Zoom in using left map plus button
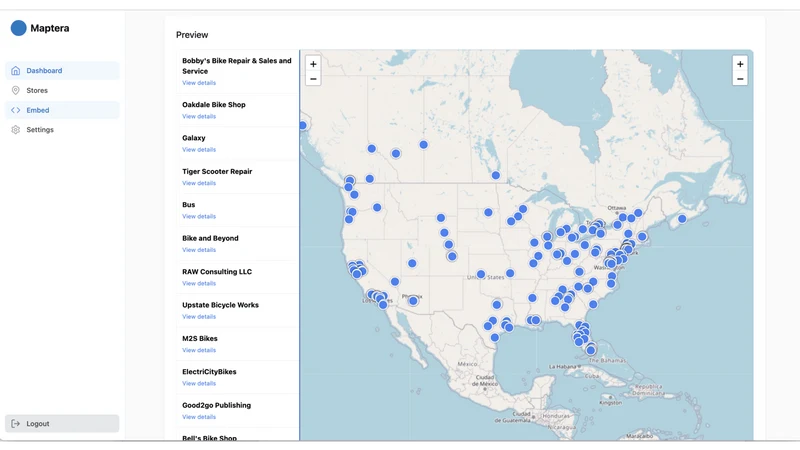Image resolution: width=800 pixels, height=450 pixels. [313, 64]
